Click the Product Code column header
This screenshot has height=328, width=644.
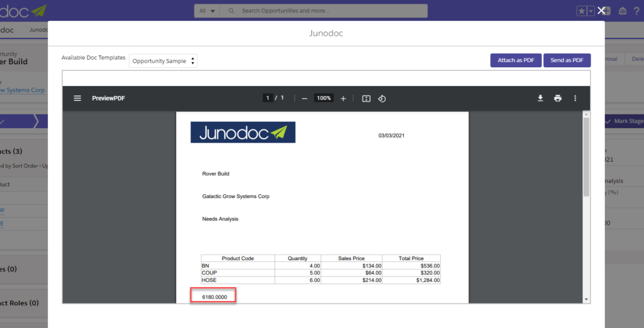[238, 258]
